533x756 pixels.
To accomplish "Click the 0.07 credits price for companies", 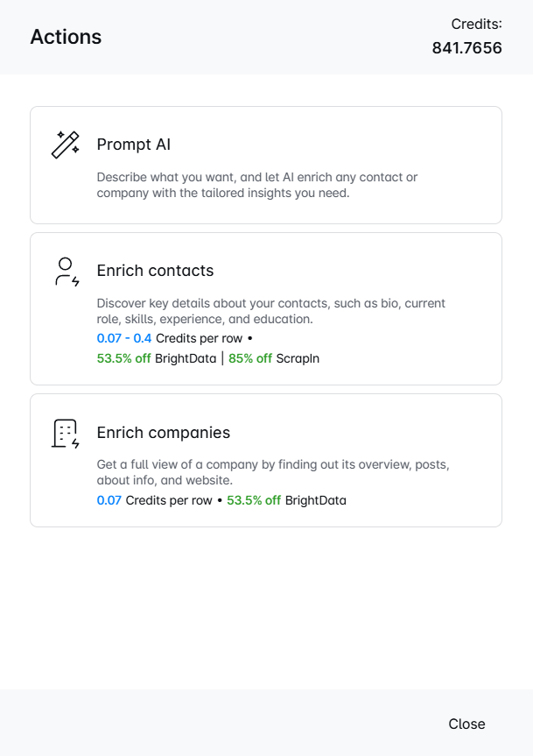I will click(109, 500).
